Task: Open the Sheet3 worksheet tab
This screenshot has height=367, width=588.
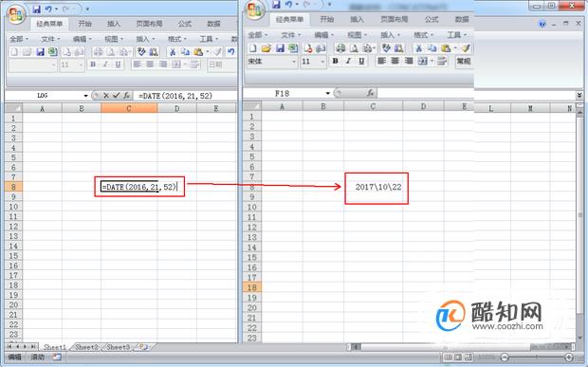Action: click(119, 347)
